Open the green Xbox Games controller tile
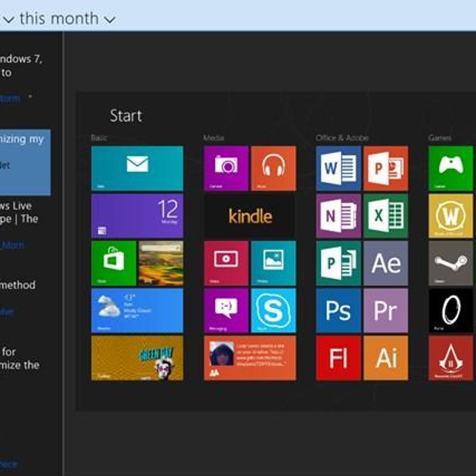Viewport: 476px width, 476px height. (x=451, y=168)
